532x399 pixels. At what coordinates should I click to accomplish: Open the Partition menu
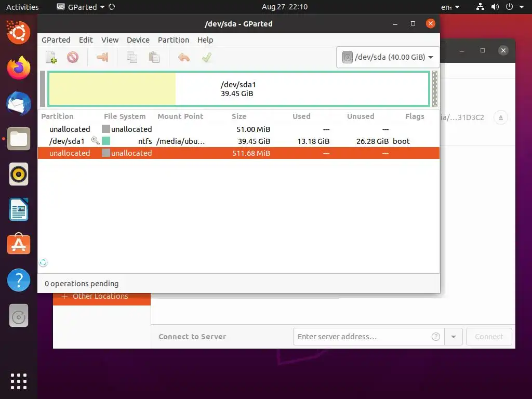tap(174, 39)
